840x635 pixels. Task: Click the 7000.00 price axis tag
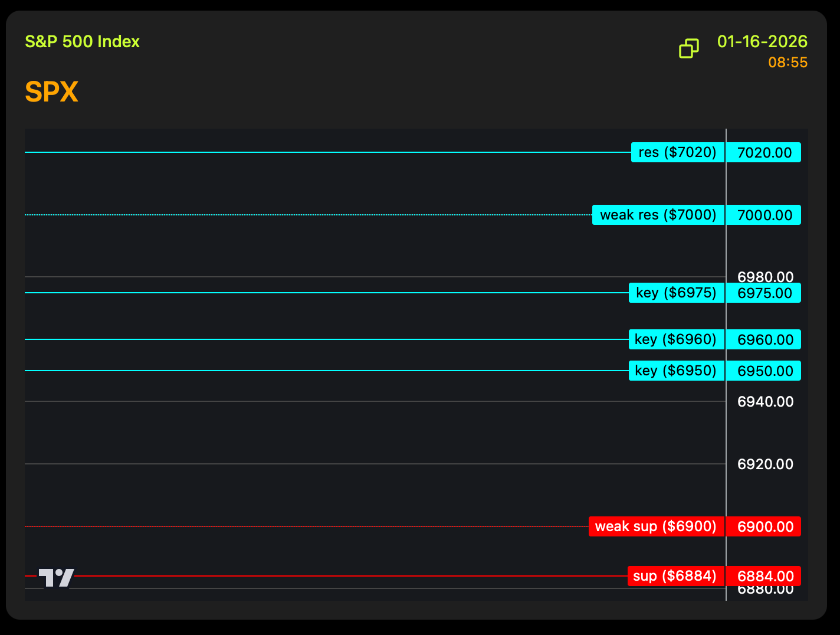(x=764, y=215)
